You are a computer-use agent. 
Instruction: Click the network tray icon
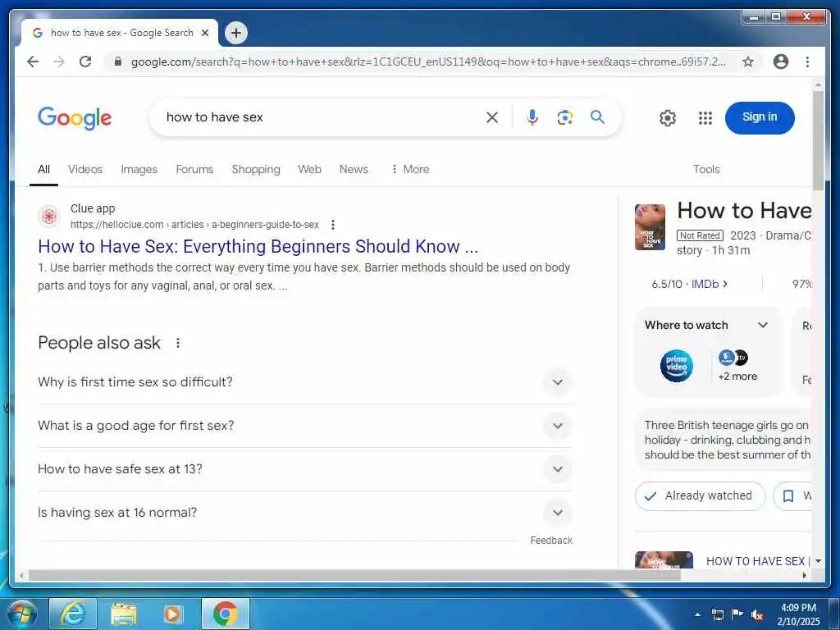coord(717,615)
